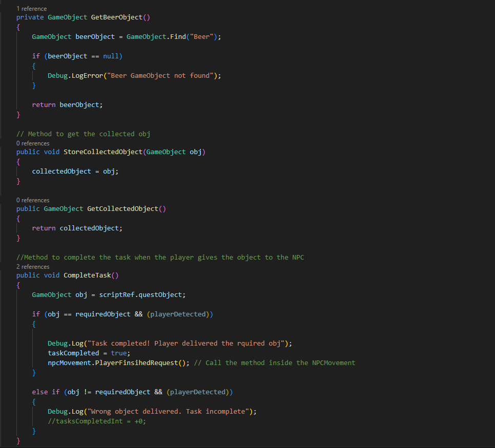
Task: Click the questObject property
Action: point(160,295)
